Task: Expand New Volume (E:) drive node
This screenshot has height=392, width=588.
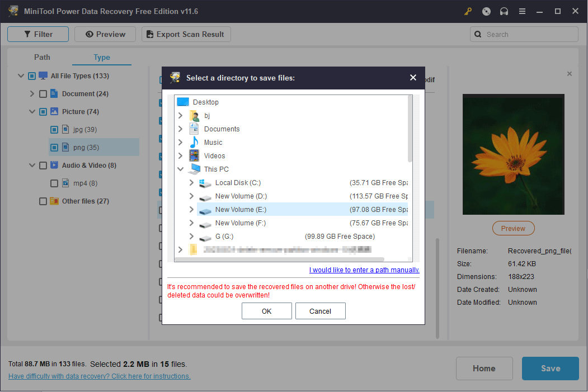Action: [x=192, y=210]
